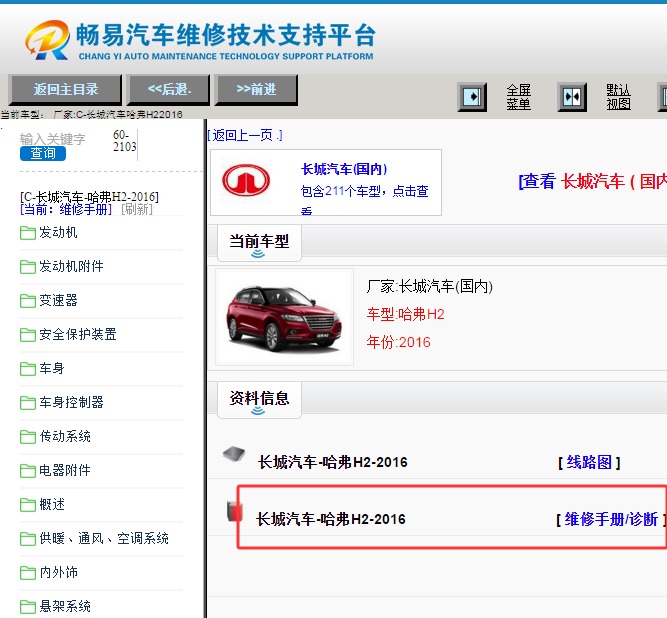Open the 悬架系统 folder
The image size is (667, 618).
point(65,607)
